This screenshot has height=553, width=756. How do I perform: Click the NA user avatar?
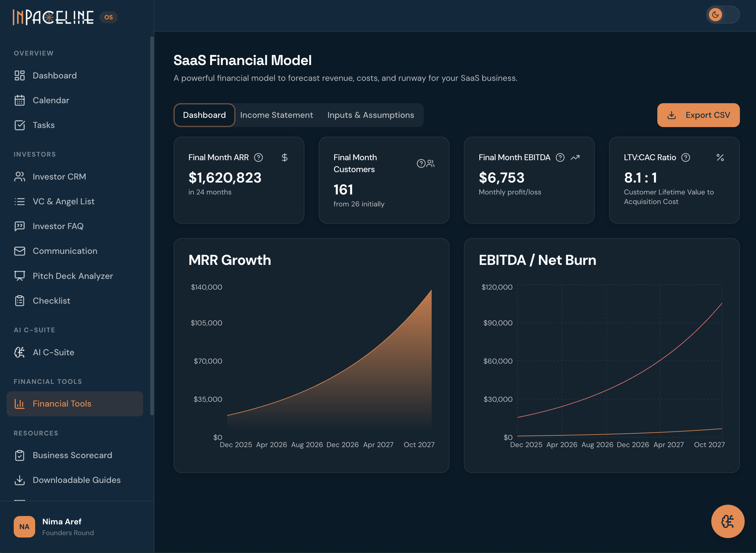[x=24, y=526]
